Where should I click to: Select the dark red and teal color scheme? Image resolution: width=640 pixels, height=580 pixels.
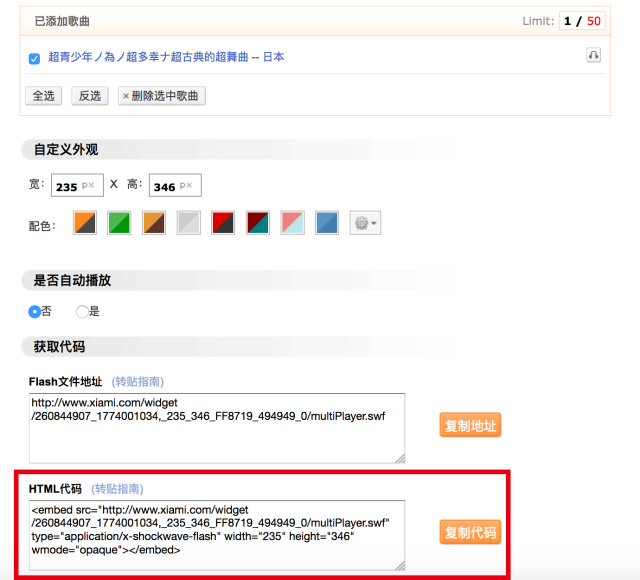pos(258,223)
